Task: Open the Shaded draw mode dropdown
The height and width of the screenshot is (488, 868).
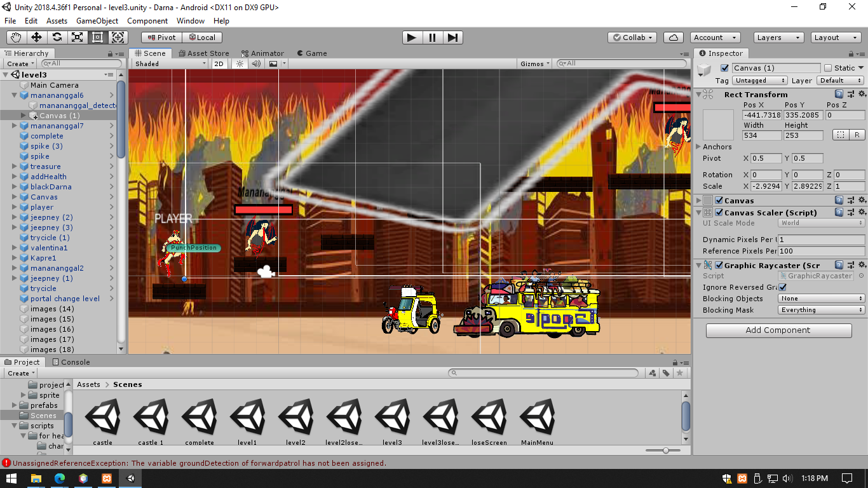Action: 168,64
